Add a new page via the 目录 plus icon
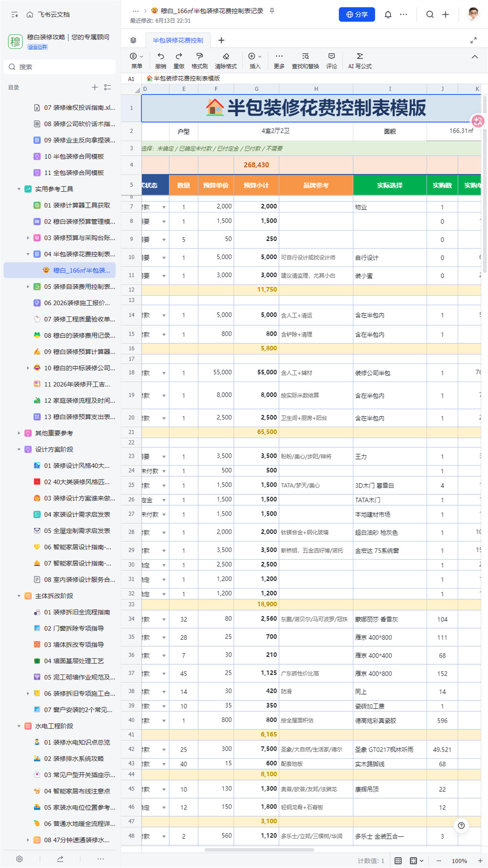This screenshot has width=488, height=868. point(95,87)
